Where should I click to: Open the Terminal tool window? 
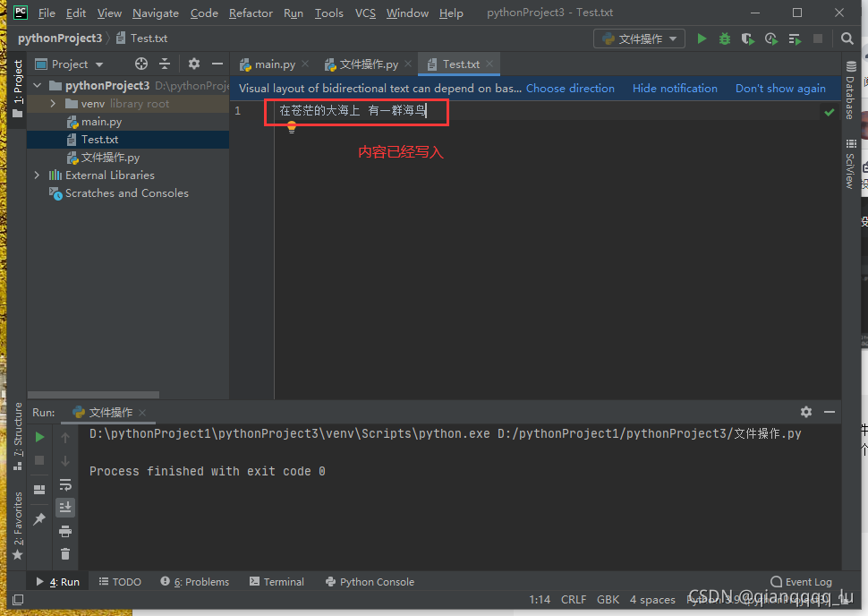coord(277,582)
